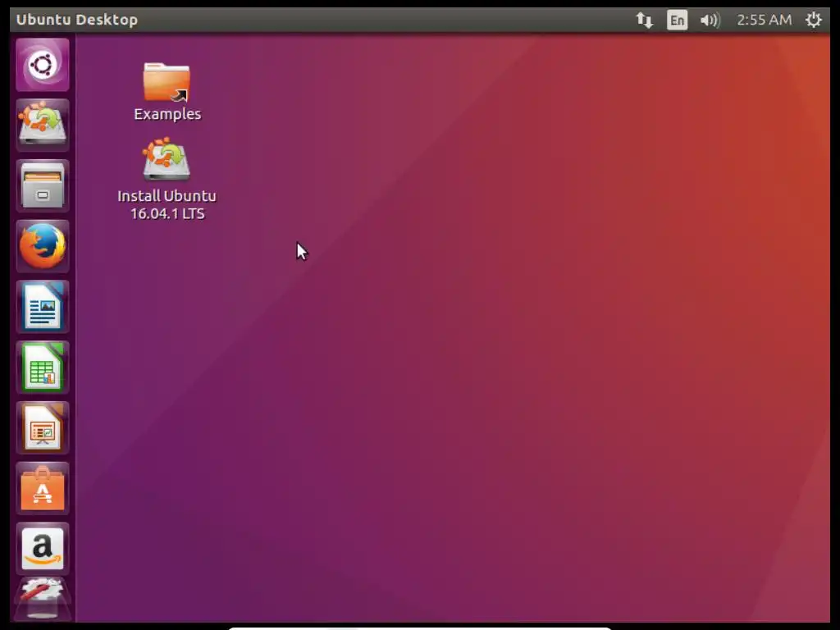
Task: Open Ubuntu Software center
Action: (43, 489)
